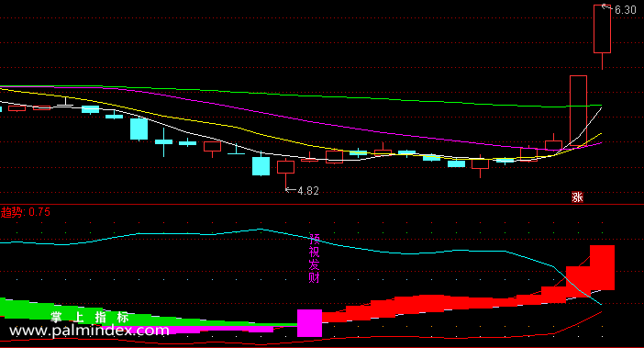Click the red 涨 marker icon
The image size is (644, 348).
point(577,197)
